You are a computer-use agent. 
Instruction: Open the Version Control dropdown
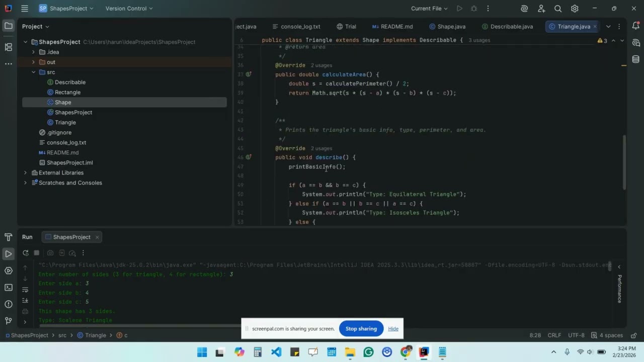pyautogui.click(x=129, y=9)
